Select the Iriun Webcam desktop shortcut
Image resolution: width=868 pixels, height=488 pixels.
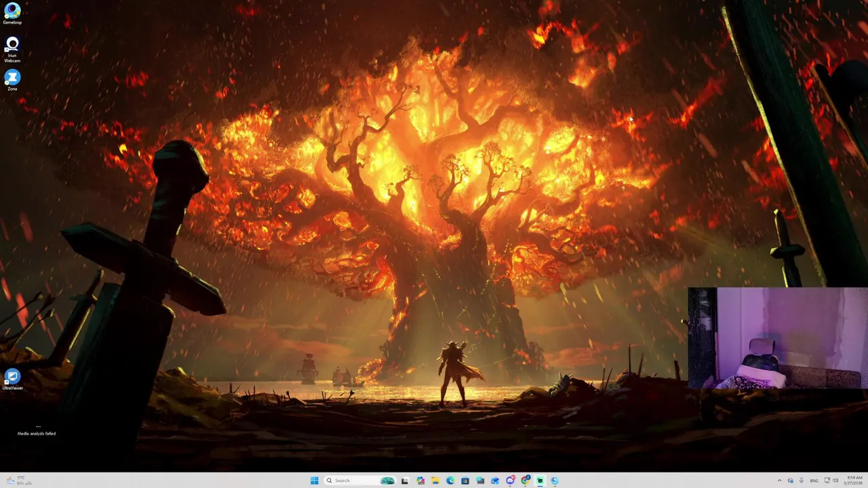(12, 49)
